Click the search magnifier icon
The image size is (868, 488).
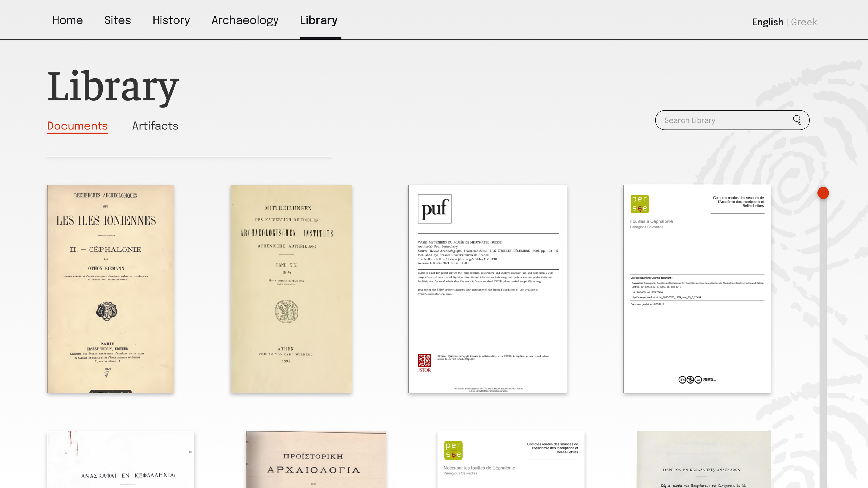797,120
